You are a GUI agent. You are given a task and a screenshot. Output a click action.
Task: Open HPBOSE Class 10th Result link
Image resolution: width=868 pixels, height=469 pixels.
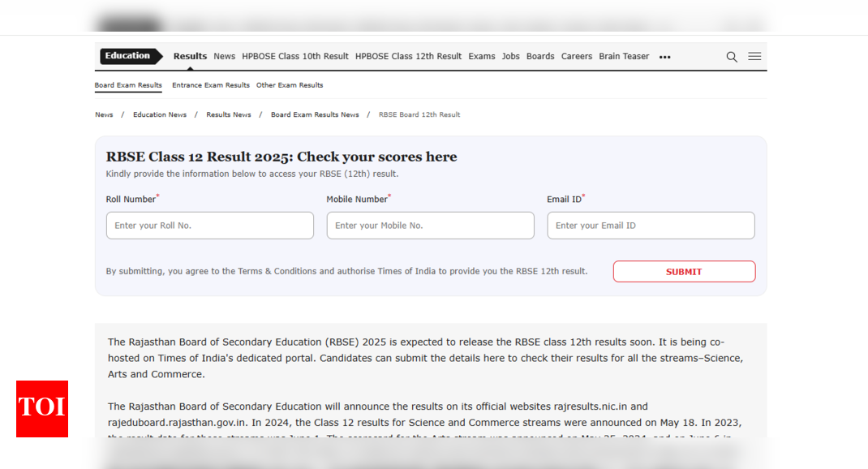pyautogui.click(x=295, y=57)
